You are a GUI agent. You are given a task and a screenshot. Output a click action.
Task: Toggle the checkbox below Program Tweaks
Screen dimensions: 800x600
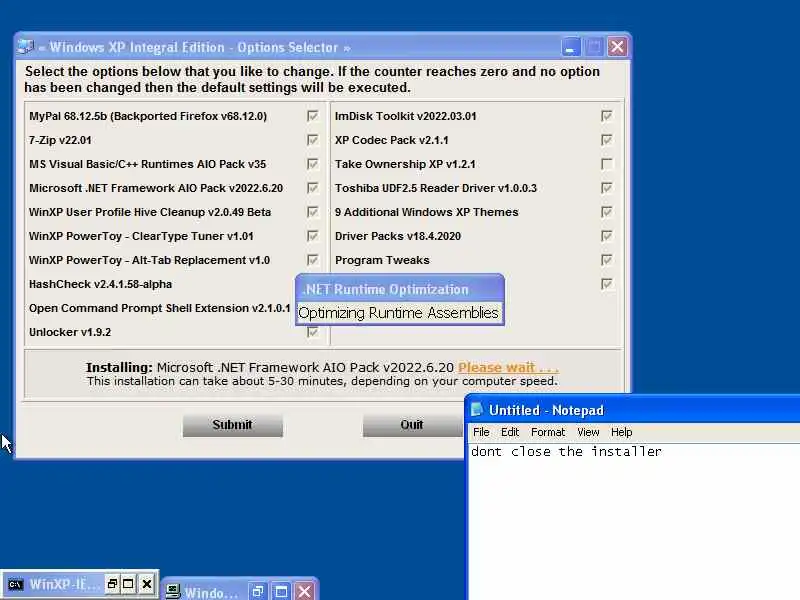607,284
